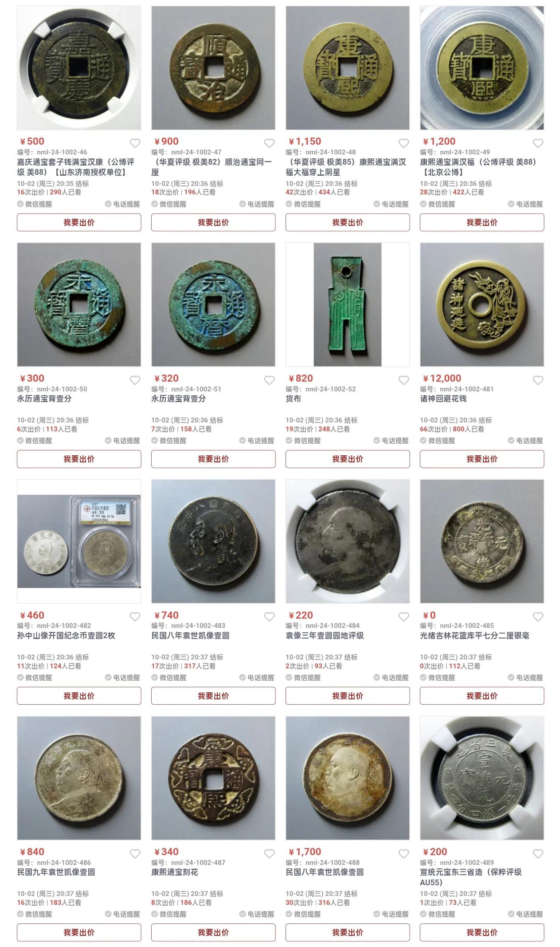The width and height of the screenshot is (560, 947).
Task: Enable 电话提醒 for 康熙通宝满汉福 ¥1,200 lot
Action: 525,204
